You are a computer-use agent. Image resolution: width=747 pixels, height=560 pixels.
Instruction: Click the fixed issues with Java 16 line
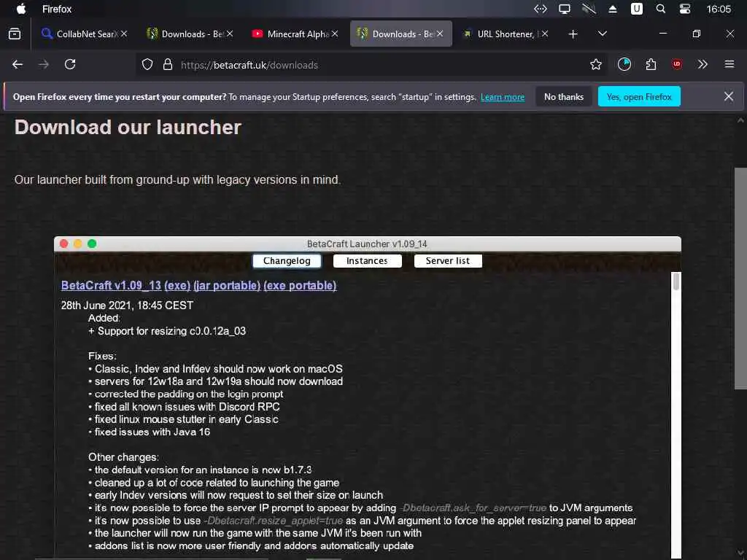coord(150,432)
